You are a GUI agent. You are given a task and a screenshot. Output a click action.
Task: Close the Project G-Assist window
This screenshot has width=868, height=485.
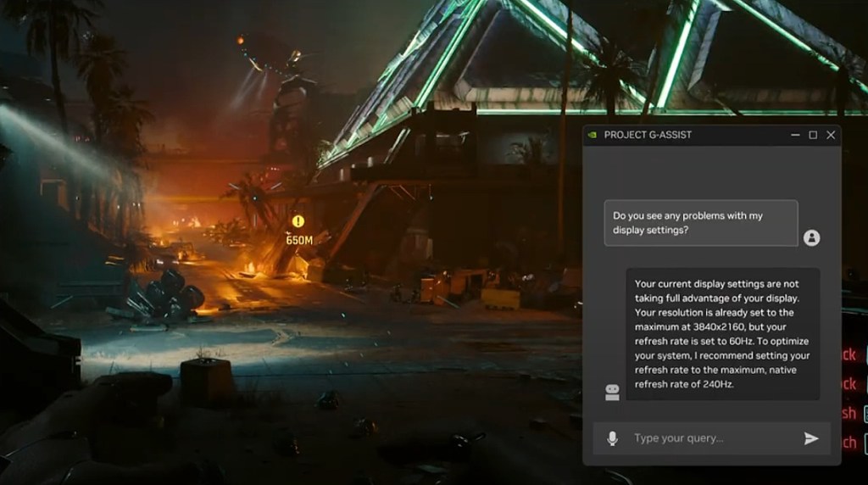(831, 135)
